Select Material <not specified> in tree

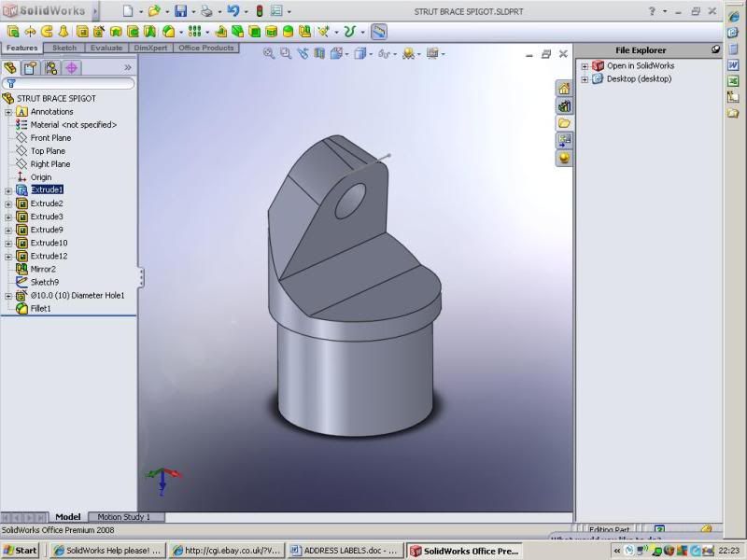tap(74, 125)
